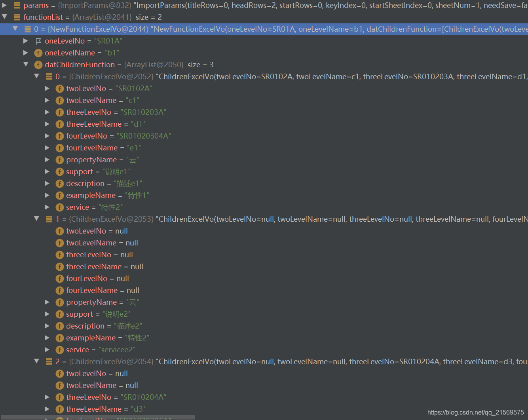This screenshot has height=420, width=528.
Task: Expand the oneLevelName "b1" field
Action: click(26, 53)
